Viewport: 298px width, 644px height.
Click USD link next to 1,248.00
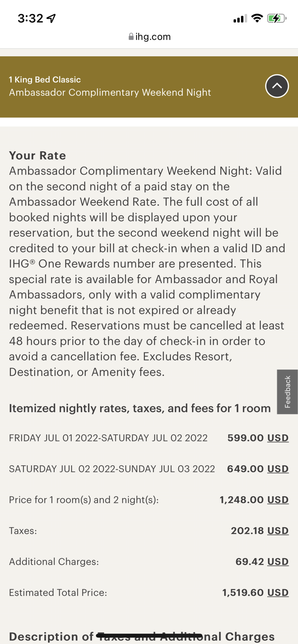coord(278,500)
